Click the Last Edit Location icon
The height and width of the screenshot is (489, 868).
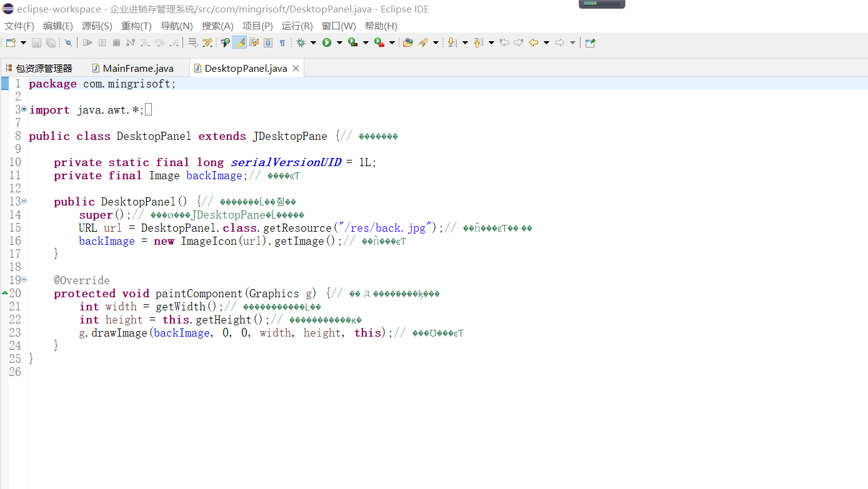tap(504, 42)
